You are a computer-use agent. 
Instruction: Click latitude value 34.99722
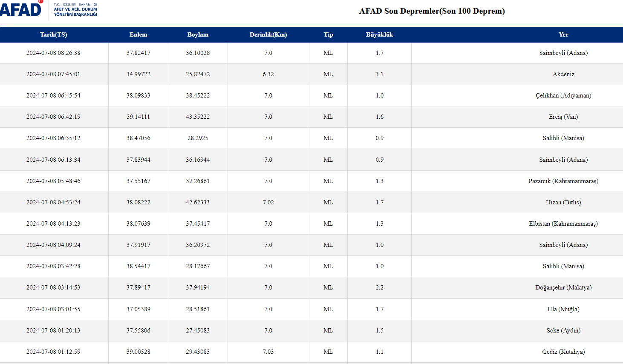[138, 74]
